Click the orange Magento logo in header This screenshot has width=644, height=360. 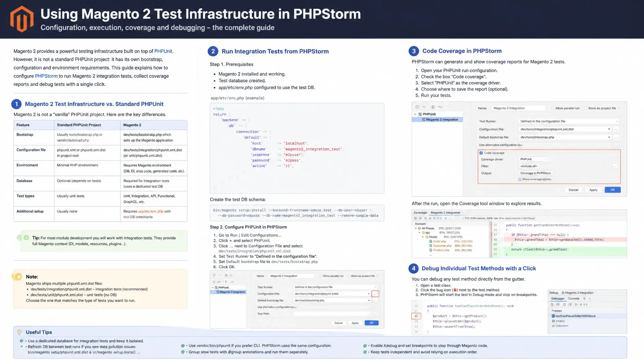click(x=22, y=19)
